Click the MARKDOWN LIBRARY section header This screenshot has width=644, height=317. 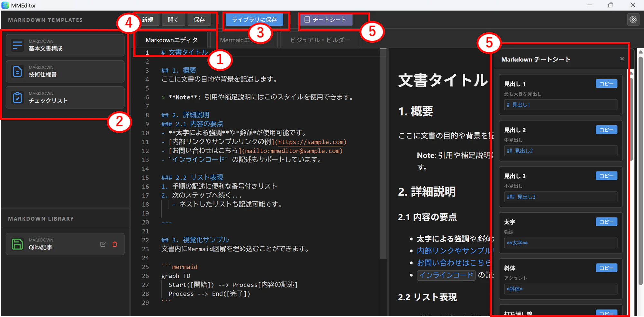(x=41, y=219)
